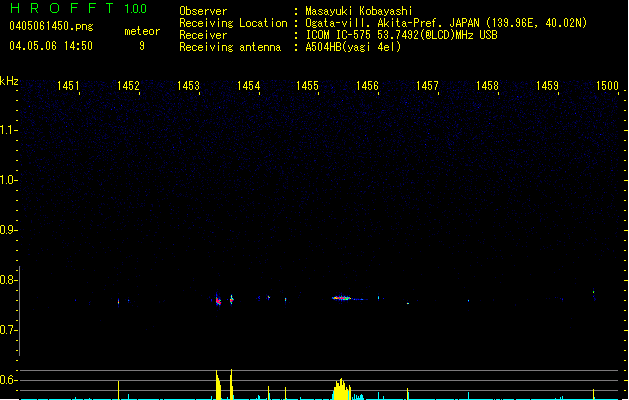Click the meteor label

point(142,31)
